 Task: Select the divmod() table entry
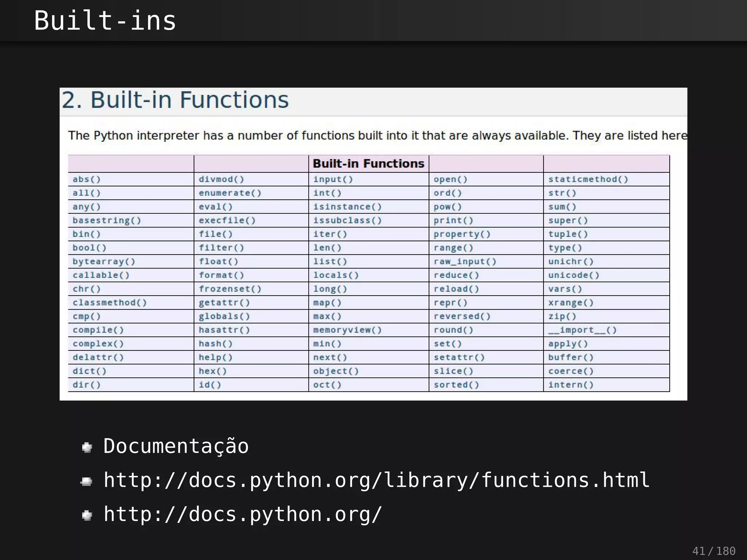pos(221,179)
